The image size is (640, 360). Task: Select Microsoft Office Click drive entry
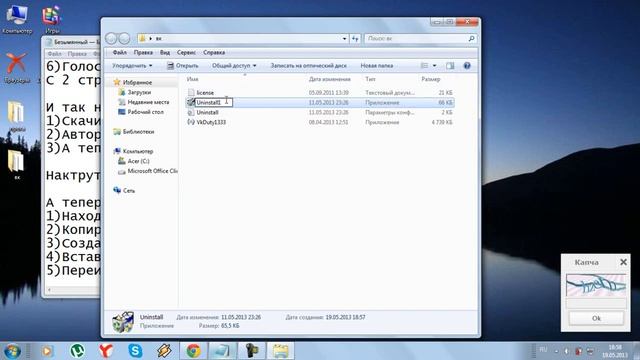152,171
